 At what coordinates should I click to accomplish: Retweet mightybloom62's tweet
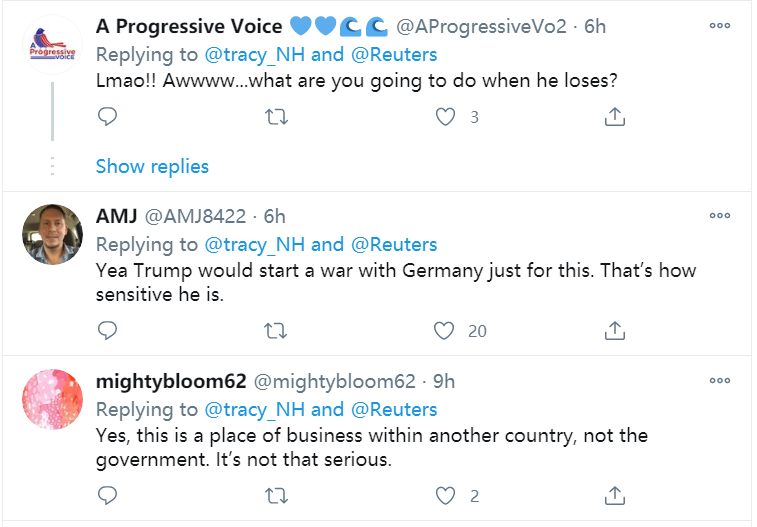[277, 496]
